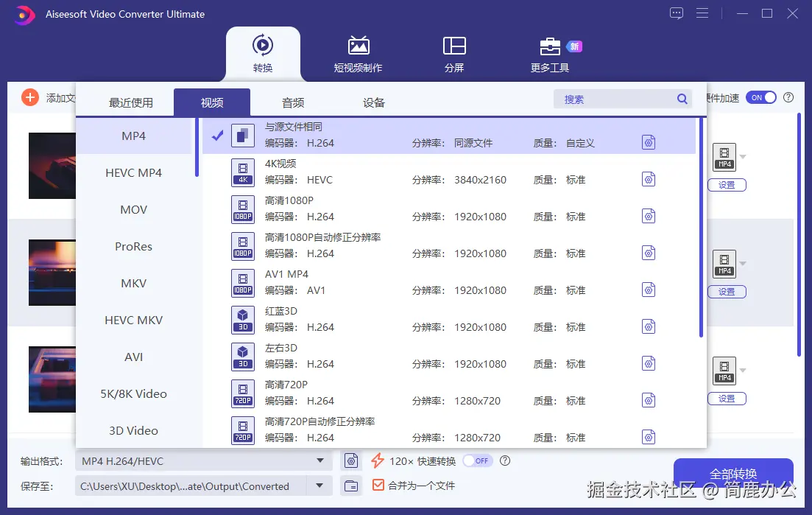Click the help question-mark near 快速转换
812x515 pixels.
coord(505,460)
